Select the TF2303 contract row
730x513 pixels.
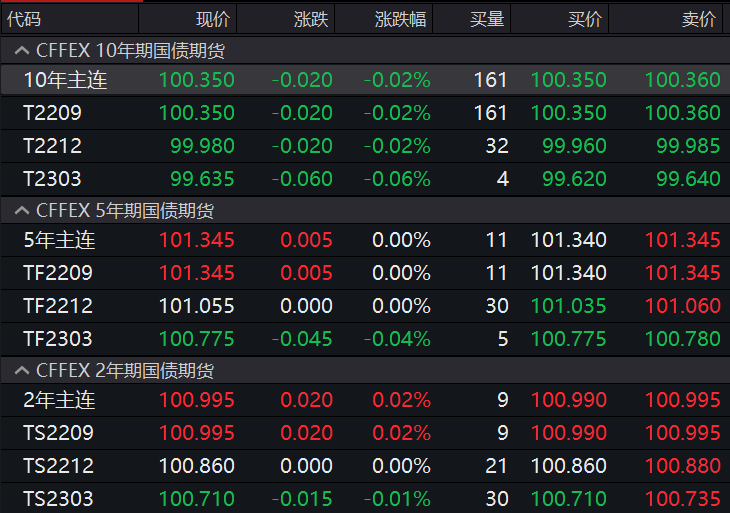57,339
